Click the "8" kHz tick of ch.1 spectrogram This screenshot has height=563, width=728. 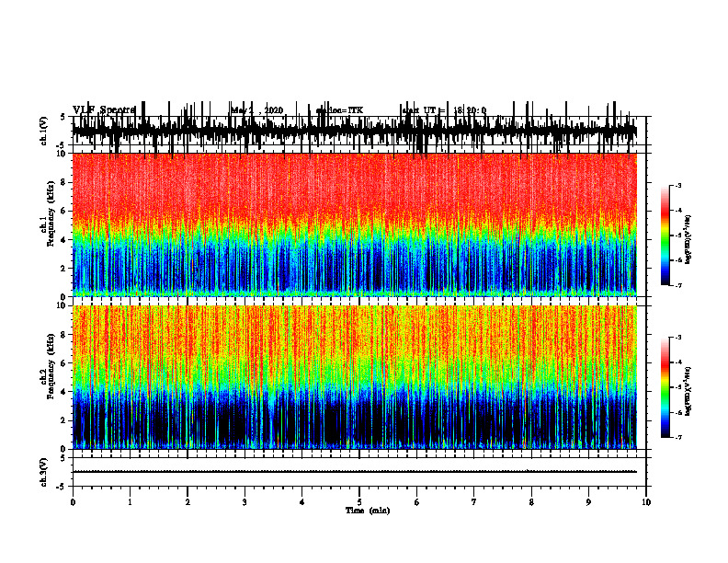(63, 182)
